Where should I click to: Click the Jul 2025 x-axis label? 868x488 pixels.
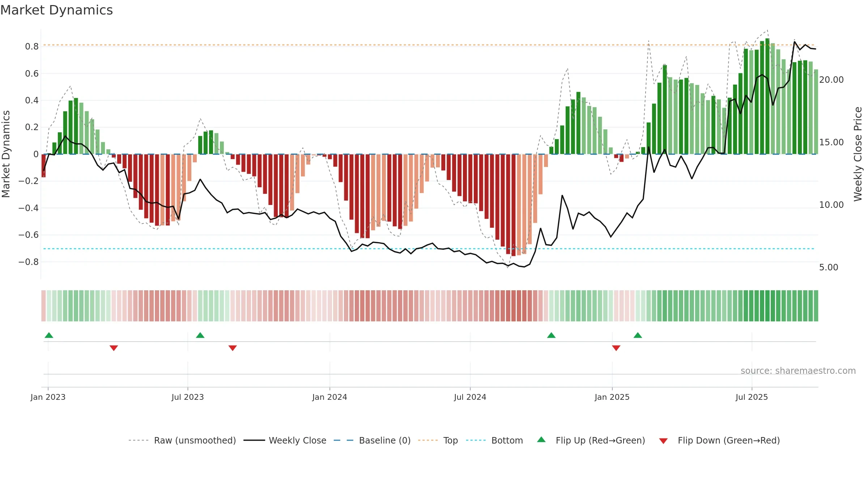point(752,397)
